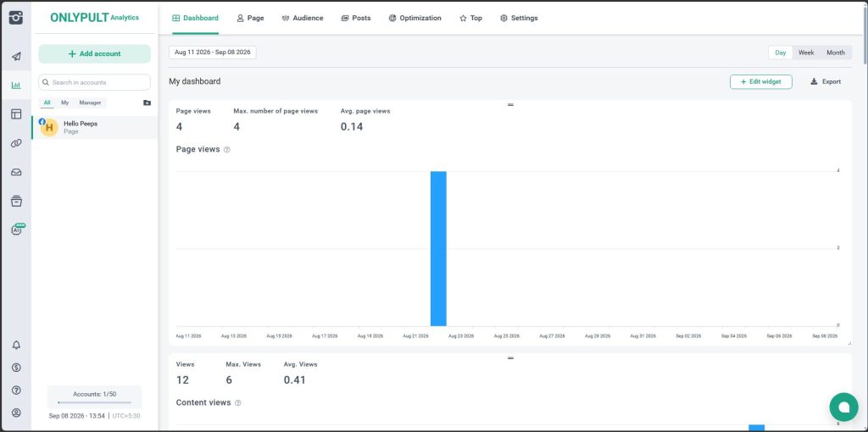Click the Export button
This screenshot has width=868, height=432.
click(826, 82)
